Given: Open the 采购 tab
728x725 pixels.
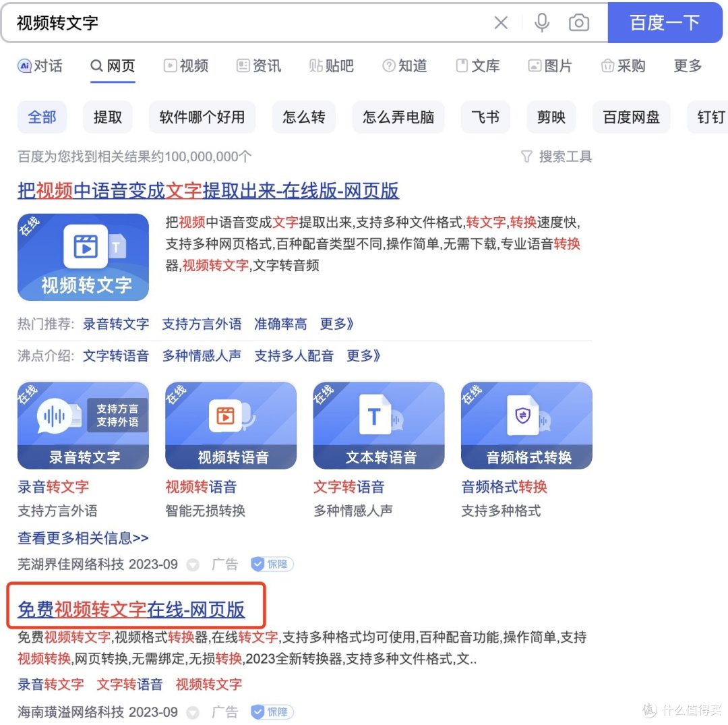Looking at the screenshot, I should (x=623, y=65).
